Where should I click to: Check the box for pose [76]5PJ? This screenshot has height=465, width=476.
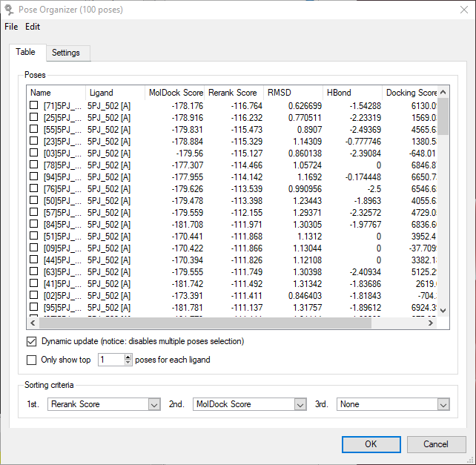point(33,188)
